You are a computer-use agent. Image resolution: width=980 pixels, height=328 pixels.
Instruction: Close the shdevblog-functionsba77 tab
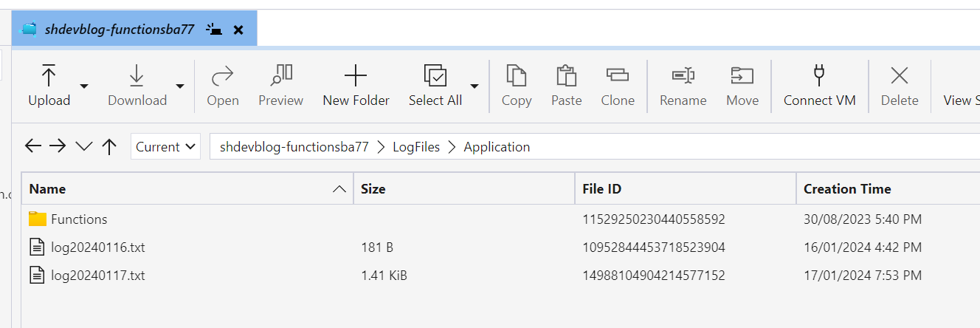238,30
